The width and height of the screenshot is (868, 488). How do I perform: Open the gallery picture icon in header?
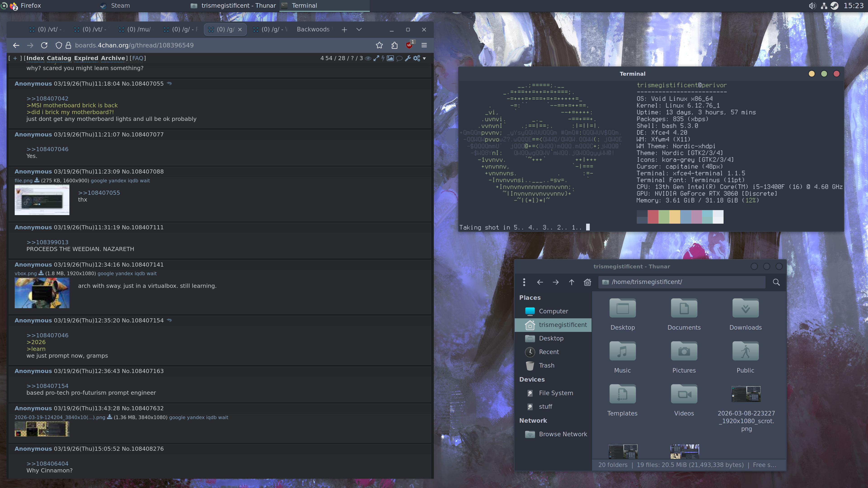(390, 58)
